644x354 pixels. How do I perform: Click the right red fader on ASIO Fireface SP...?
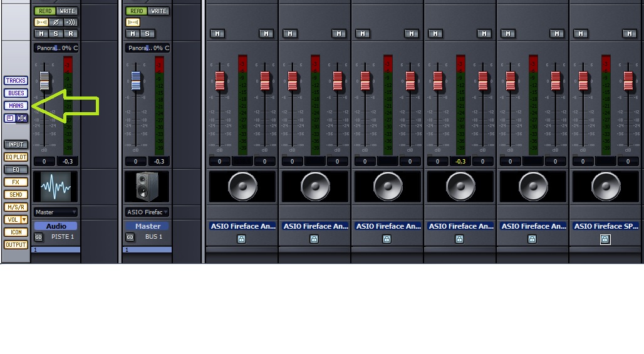(x=628, y=81)
